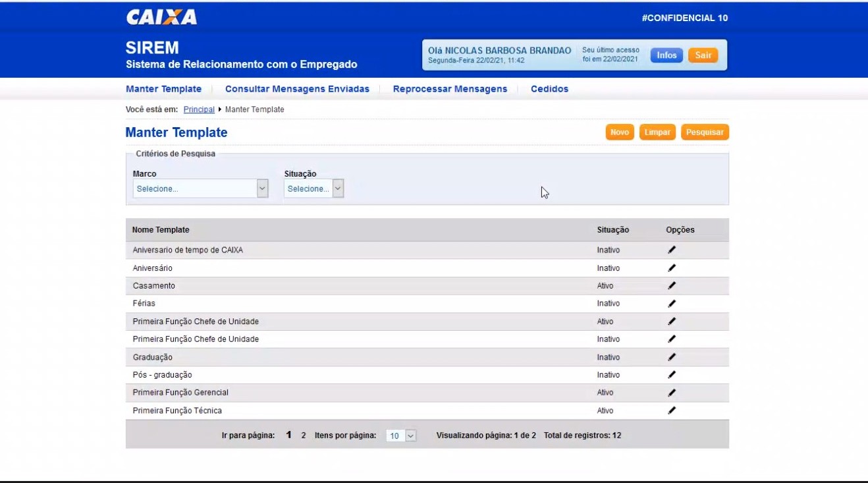
Task: Create a new template with Novo
Action: pos(619,132)
